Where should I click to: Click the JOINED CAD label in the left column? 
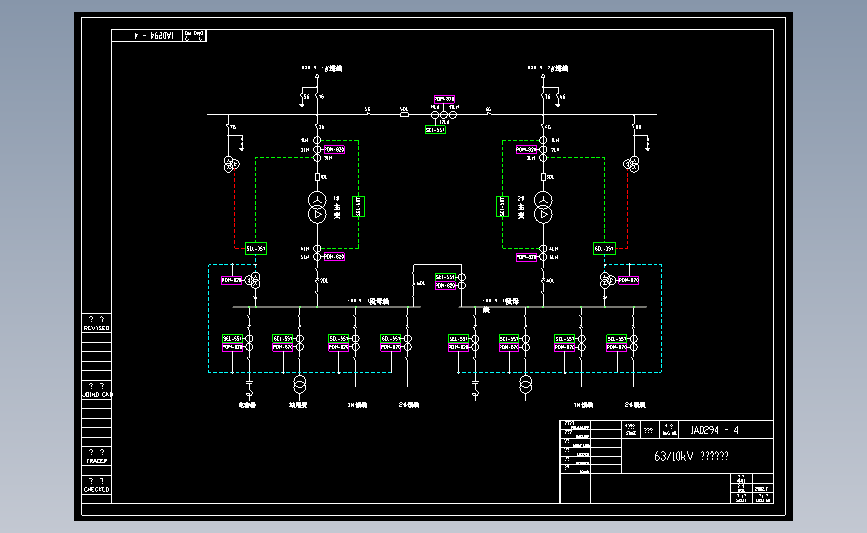click(x=97, y=394)
